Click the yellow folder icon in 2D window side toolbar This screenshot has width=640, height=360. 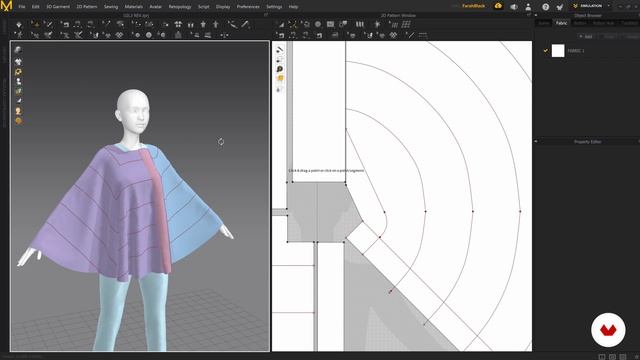coord(280,78)
